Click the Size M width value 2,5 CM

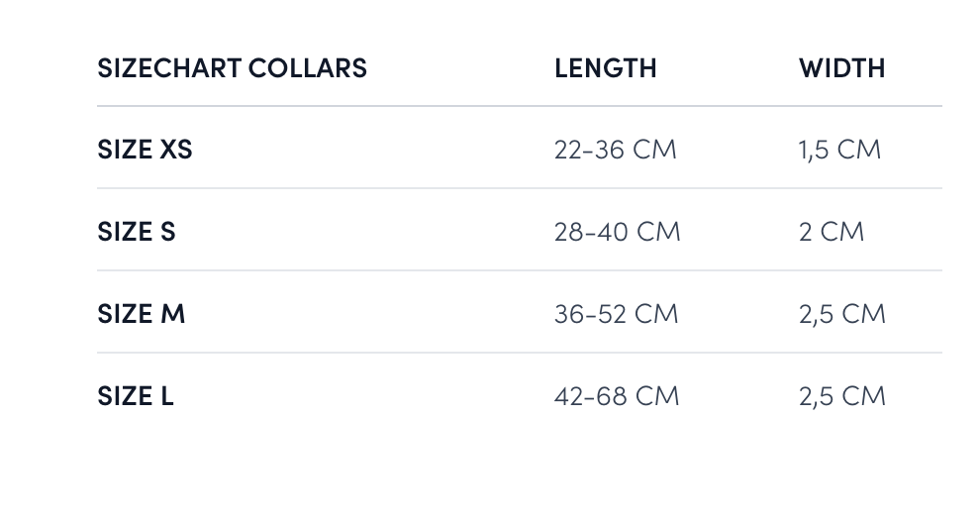(x=841, y=314)
